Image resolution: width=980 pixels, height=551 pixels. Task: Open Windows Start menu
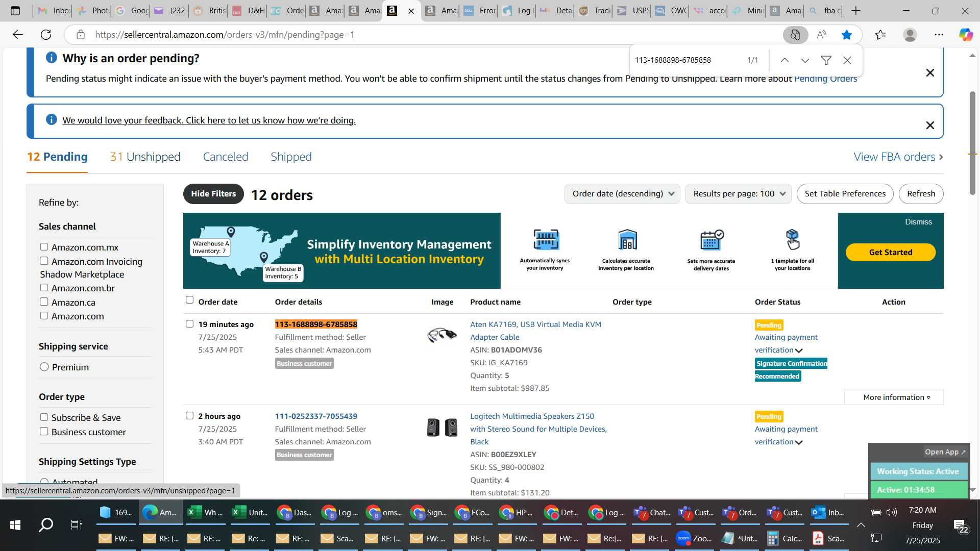point(15,524)
